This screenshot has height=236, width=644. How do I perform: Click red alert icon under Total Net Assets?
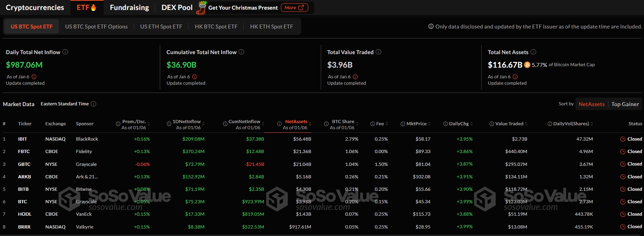coord(515,77)
